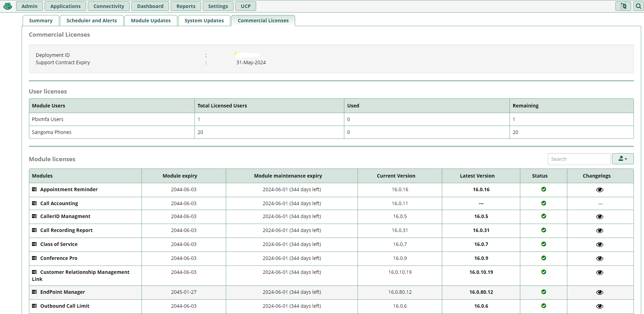
Task: Click current version 16.0.10.19
Action: pyautogui.click(x=400, y=272)
